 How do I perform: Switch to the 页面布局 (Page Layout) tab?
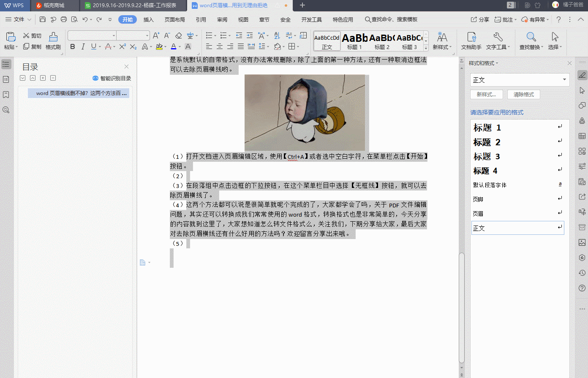click(x=175, y=19)
